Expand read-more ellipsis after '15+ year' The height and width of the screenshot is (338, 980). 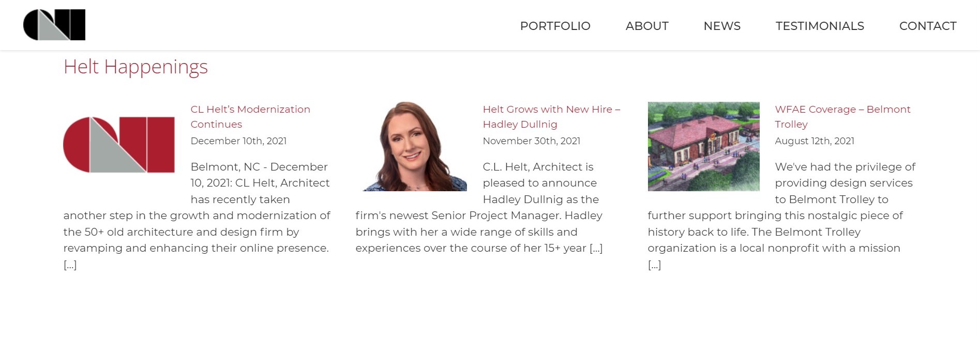596,248
